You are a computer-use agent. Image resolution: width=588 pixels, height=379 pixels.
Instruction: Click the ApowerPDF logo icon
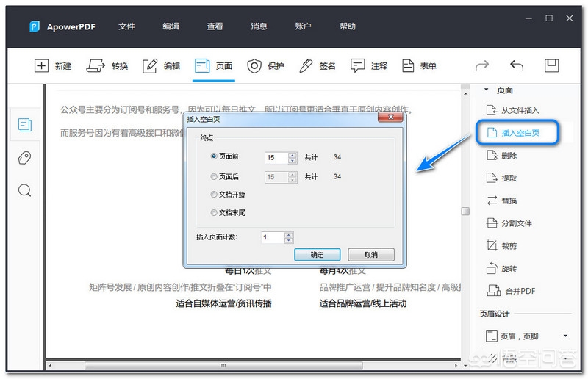click(x=35, y=26)
